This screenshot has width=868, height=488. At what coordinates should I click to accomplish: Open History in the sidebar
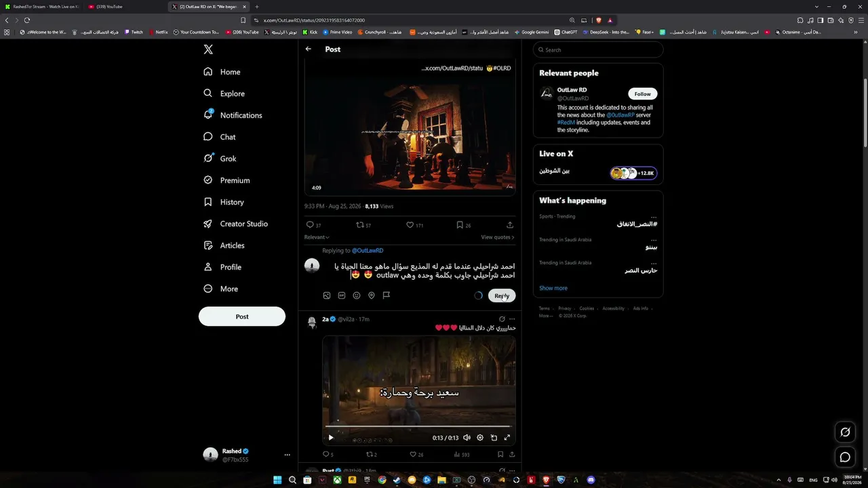pyautogui.click(x=223, y=202)
